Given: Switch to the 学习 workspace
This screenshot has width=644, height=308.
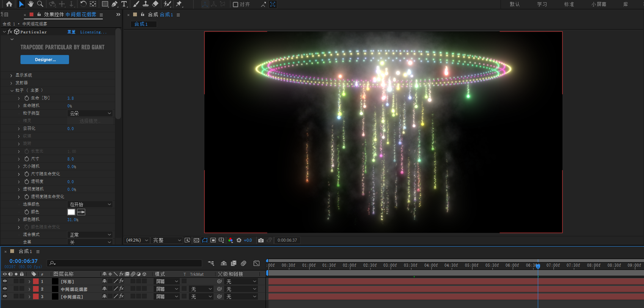Looking at the screenshot, I should click(542, 5).
